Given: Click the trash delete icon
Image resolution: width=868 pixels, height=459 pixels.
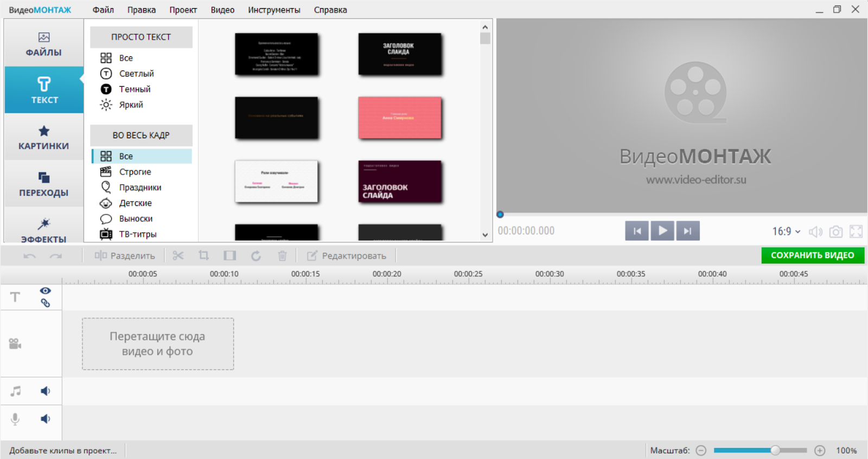Looking at the screenshot, I should (x=282, y=256).
